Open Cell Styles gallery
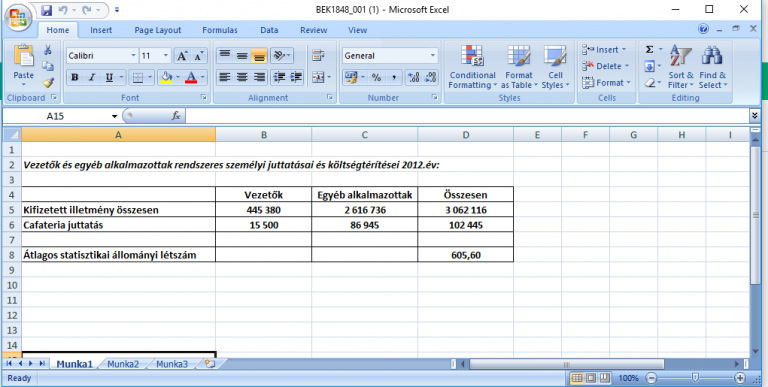Screen dimensions: 768x387 point(555,67)
